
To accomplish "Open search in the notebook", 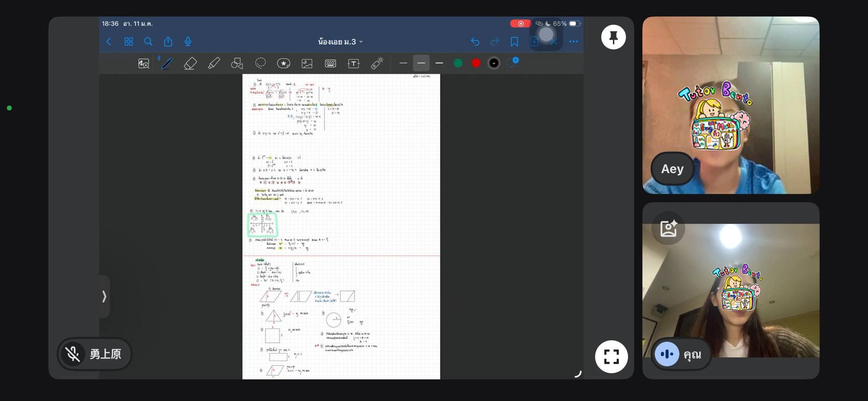I will (148, 41).
